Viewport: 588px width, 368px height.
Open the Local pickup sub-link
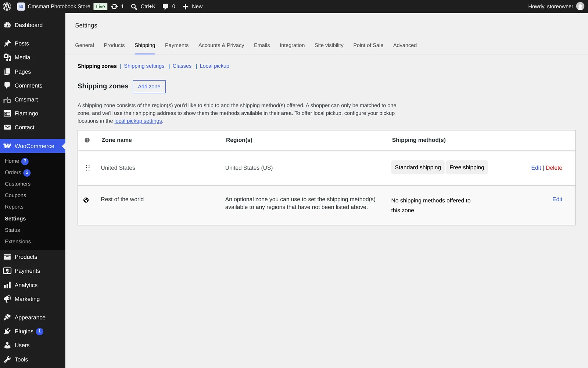coord(215,66)
